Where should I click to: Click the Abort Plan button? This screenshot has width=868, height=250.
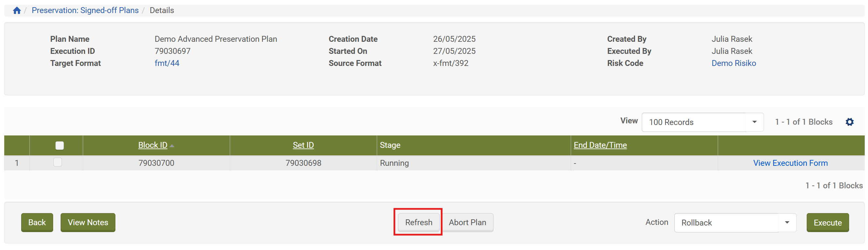pyautogui.click(x=467, y=222)
